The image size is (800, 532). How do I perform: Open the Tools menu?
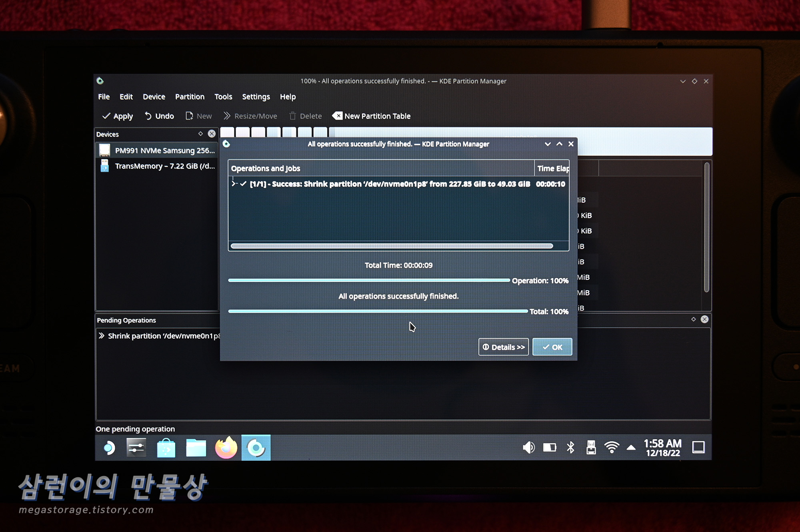(x=223, y=97)
